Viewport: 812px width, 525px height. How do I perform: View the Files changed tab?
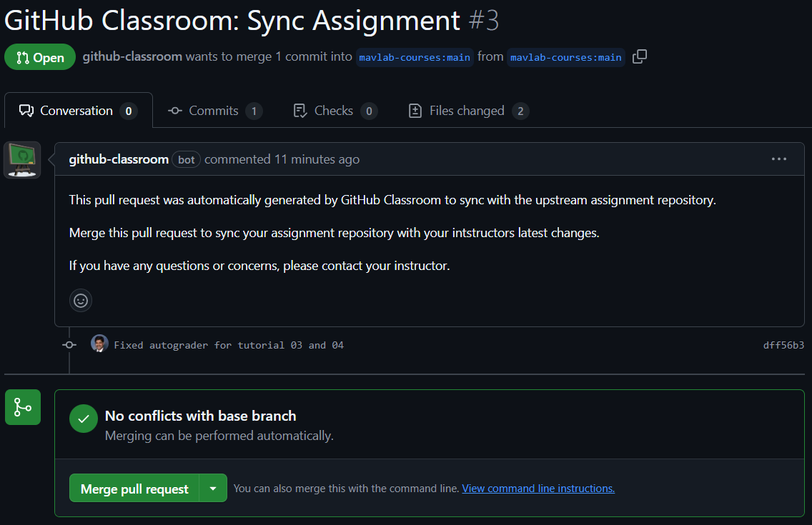(467, 111)
